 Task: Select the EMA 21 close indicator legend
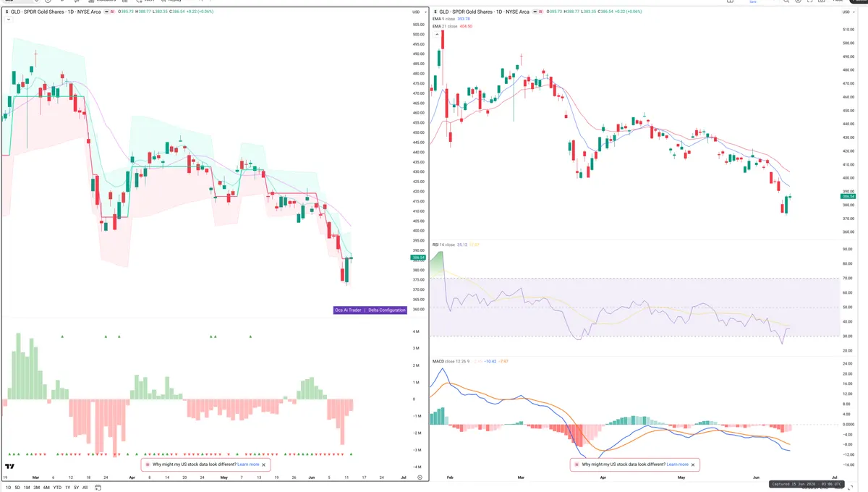(x=445, y=26)
